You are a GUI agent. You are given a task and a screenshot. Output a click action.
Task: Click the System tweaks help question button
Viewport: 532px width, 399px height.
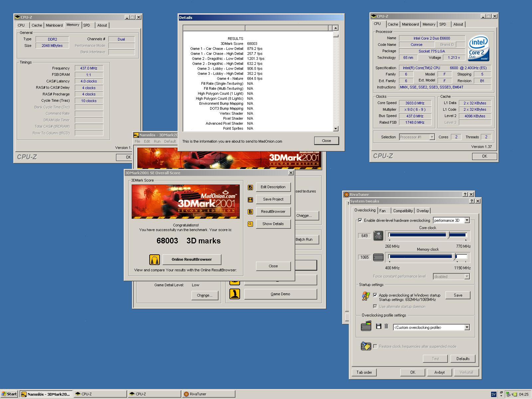click(x=471, y=201)
